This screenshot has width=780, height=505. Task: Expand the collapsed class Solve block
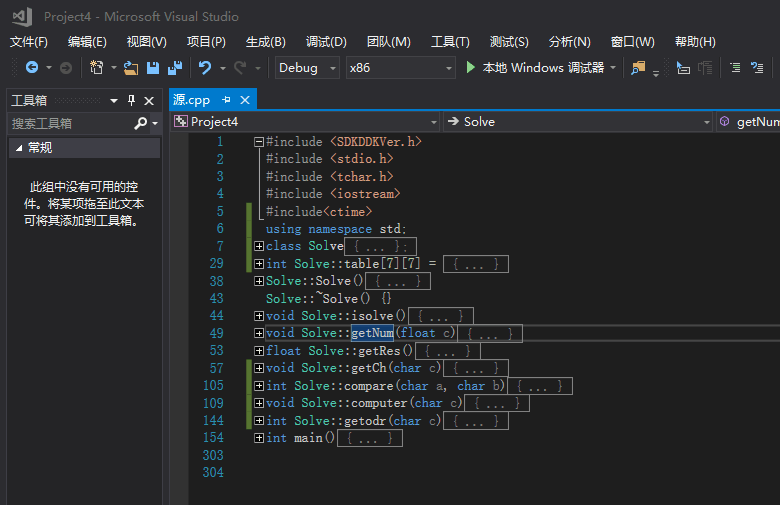pyautogui.click(x=259, y=246)
